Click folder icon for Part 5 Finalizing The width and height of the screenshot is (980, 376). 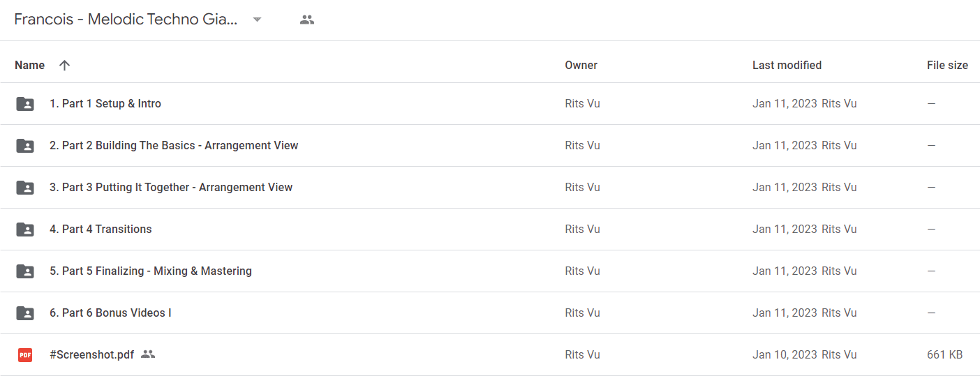pos(25,271)
